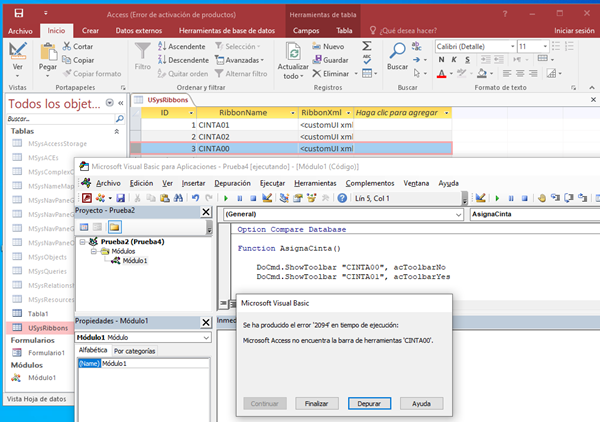600x422 pixels.
Task: Open the Depuración menu in VBA editor
Action: coord(233,183)
